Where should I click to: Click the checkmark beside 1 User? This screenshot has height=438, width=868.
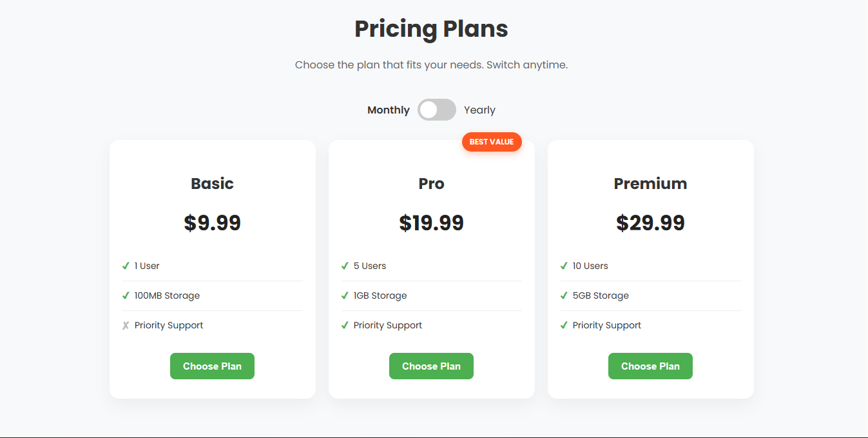pyautogui.click(x=126, y=266)
